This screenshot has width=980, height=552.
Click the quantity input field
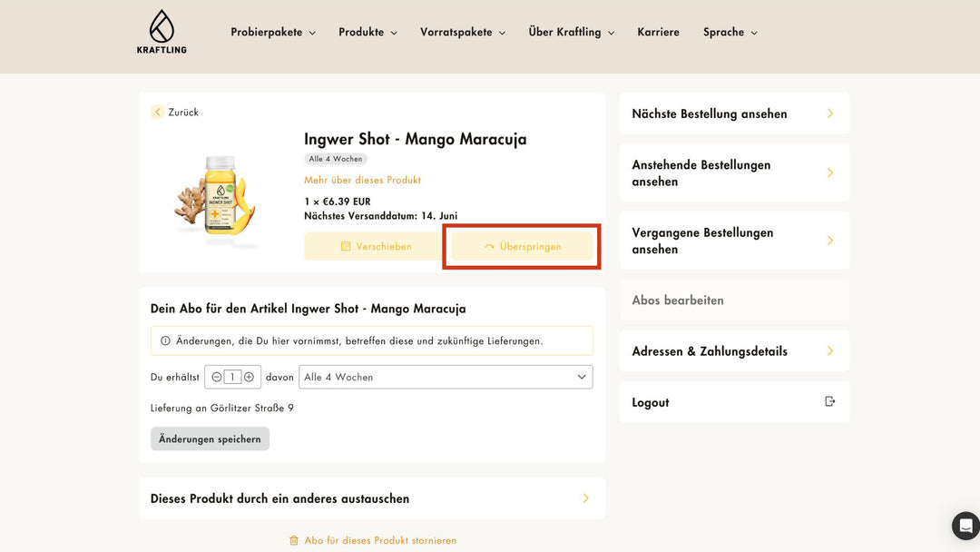coord(232,377)
